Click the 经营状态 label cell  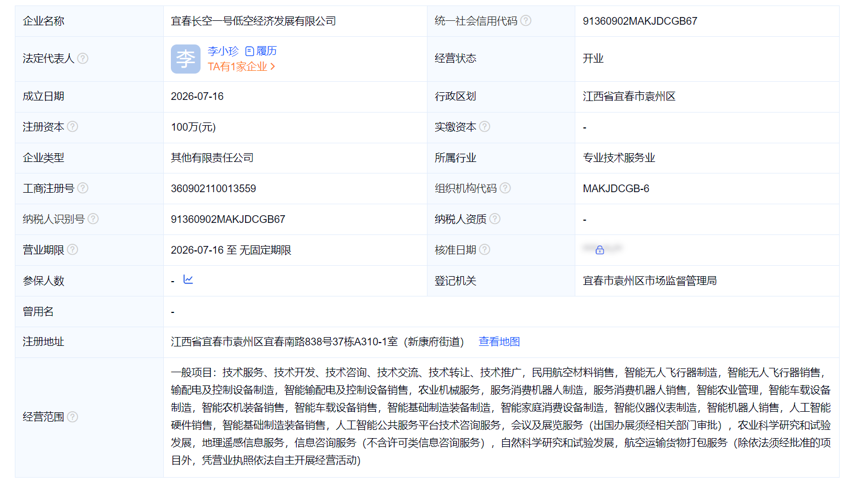[501, 59]
